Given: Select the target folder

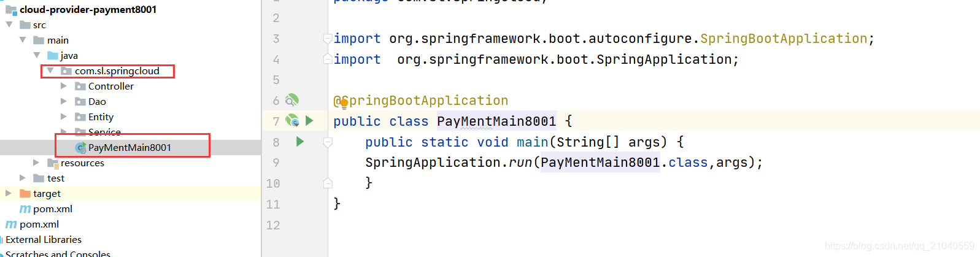Looking at the screenshot, I should 47,193.
